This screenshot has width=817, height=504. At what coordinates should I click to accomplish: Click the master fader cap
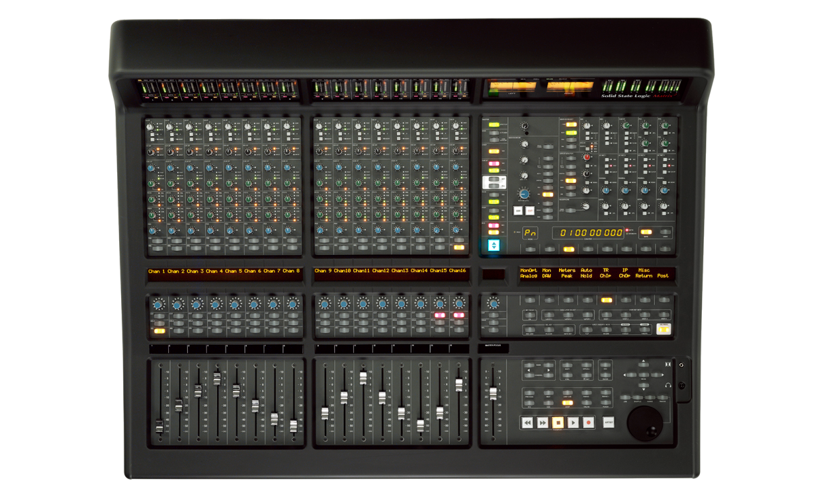point(493,392)
